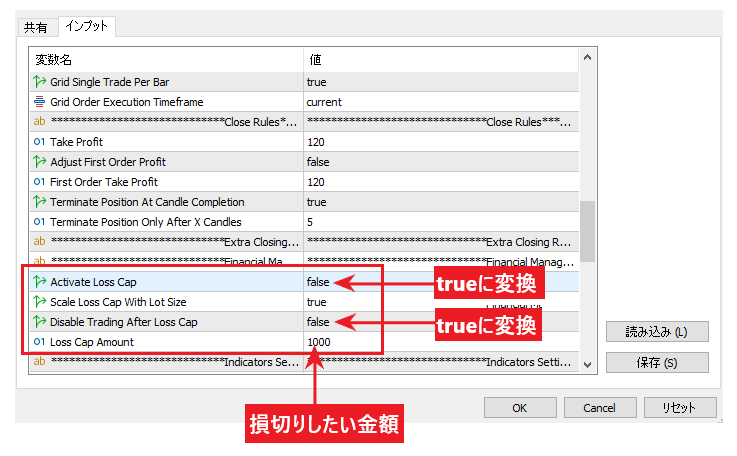737x456 pixels.
Task: Open the Grid Order Execution Timeframe value dropdown
Action: point(440,102)
